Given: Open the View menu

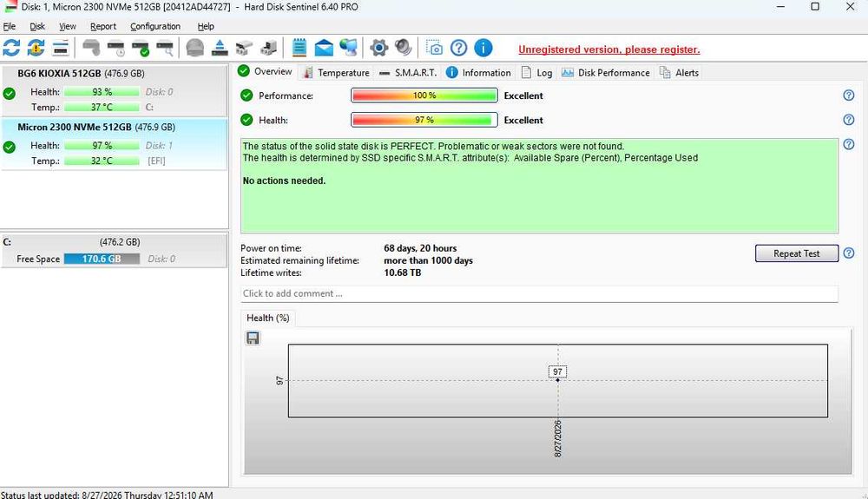Looking at the screenshot, I should [68, 26].
